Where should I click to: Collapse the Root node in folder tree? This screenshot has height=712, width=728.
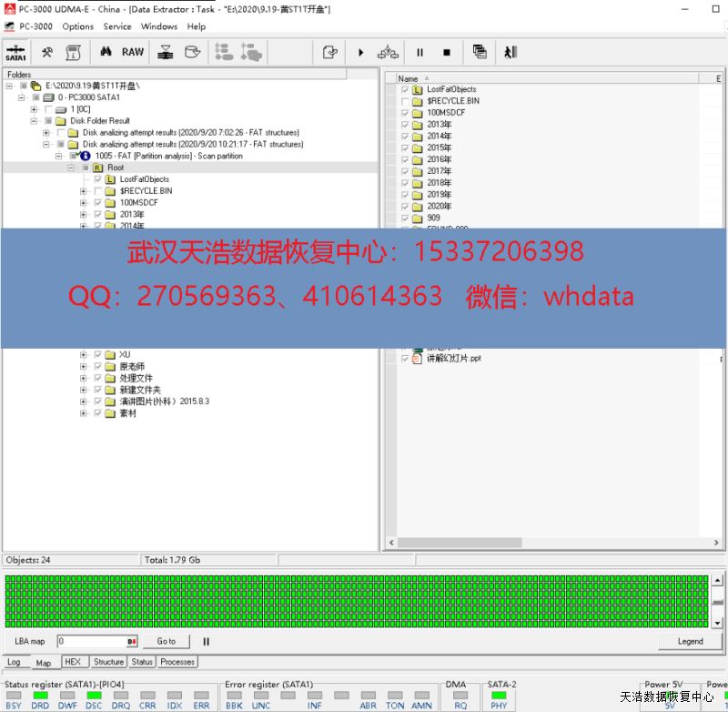coord(71,168)
